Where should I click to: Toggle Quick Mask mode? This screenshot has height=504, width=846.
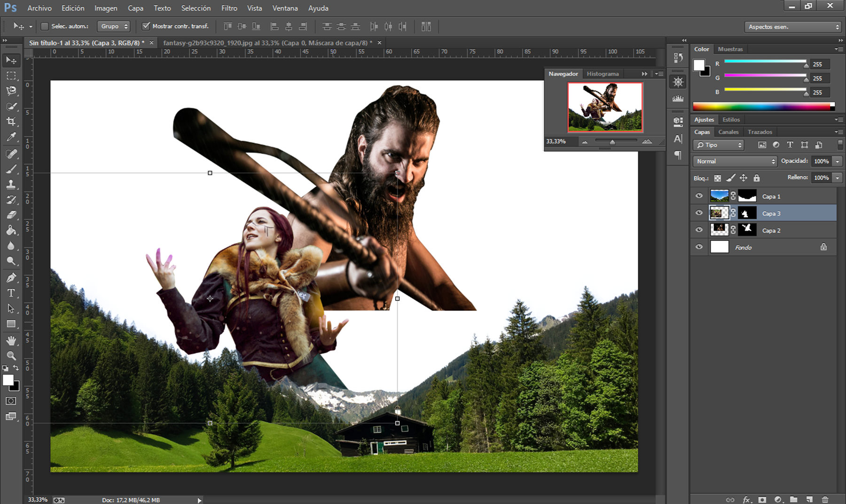(x=11, y=401)
